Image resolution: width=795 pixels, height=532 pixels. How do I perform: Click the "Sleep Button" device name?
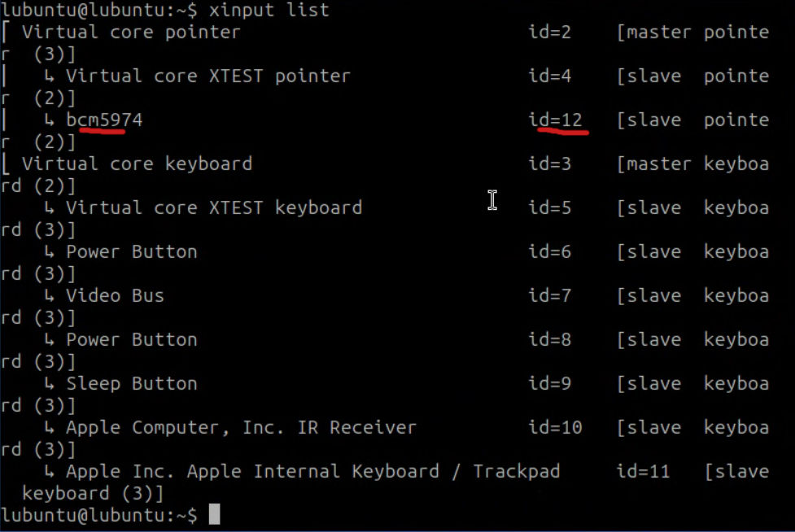coord(131,384)
